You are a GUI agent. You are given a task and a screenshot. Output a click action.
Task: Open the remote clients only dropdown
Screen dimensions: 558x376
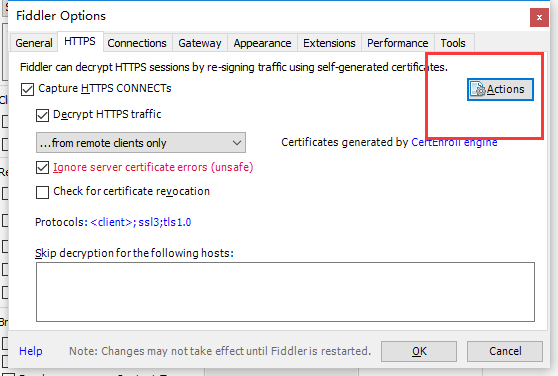141,143
